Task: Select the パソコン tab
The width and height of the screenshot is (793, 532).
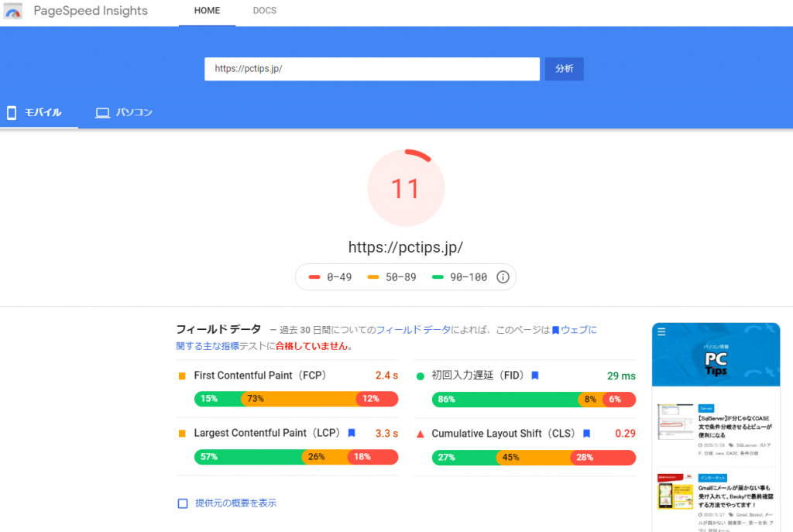Action: 124,112
